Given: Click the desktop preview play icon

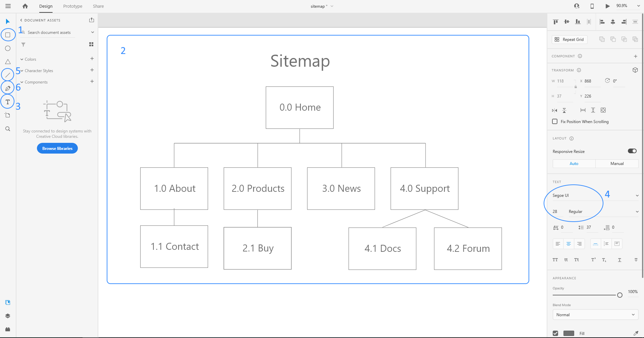Looking at the screenshot, I should 607,6.
